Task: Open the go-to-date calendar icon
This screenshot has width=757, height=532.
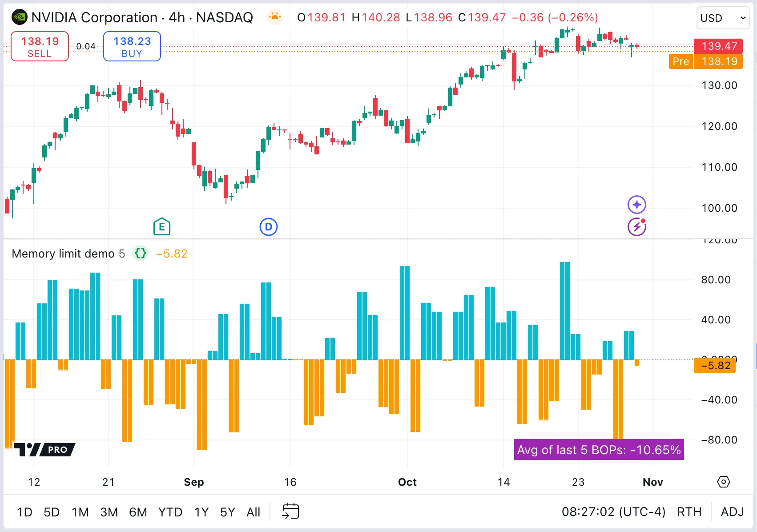Action: coord(290,512)
